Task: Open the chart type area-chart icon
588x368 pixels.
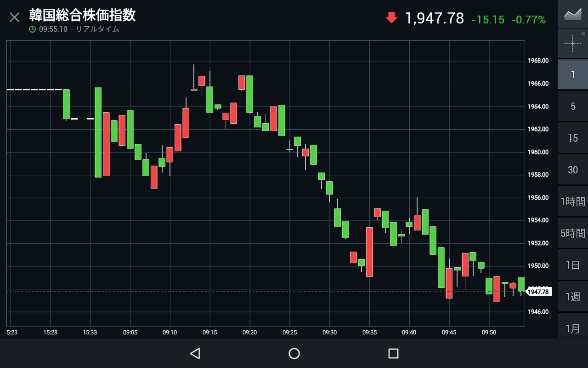Action: point(572,14)
